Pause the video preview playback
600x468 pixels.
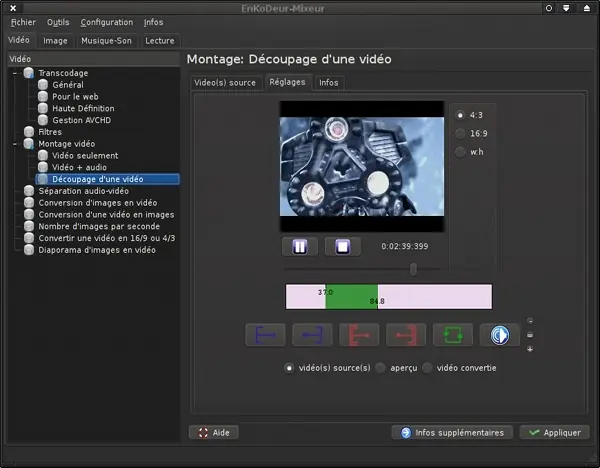299,246
